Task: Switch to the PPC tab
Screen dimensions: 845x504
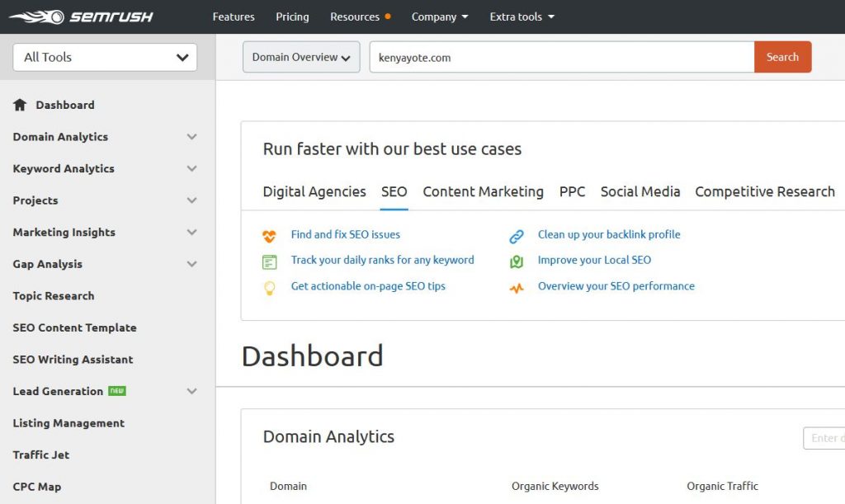Action: click(x=572, y=191)
